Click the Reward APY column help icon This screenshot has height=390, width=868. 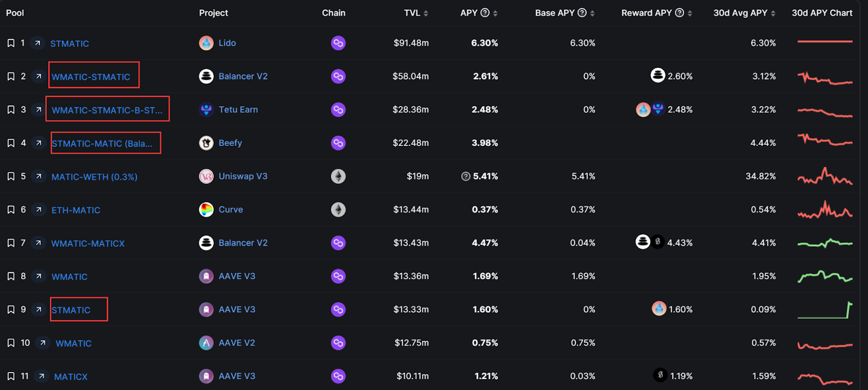pos(679,12)
